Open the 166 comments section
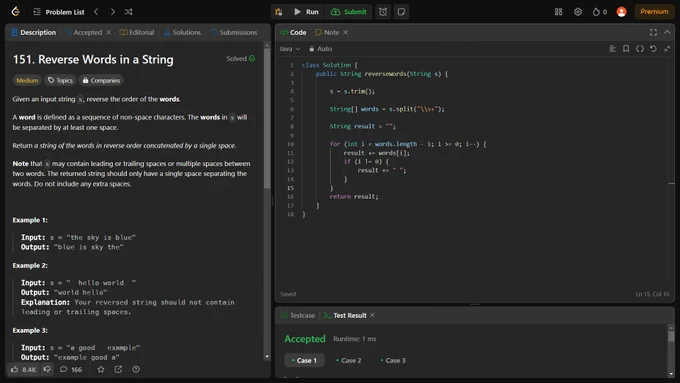The height and width of the screenshot is (383, 680). tap(71, 370)
